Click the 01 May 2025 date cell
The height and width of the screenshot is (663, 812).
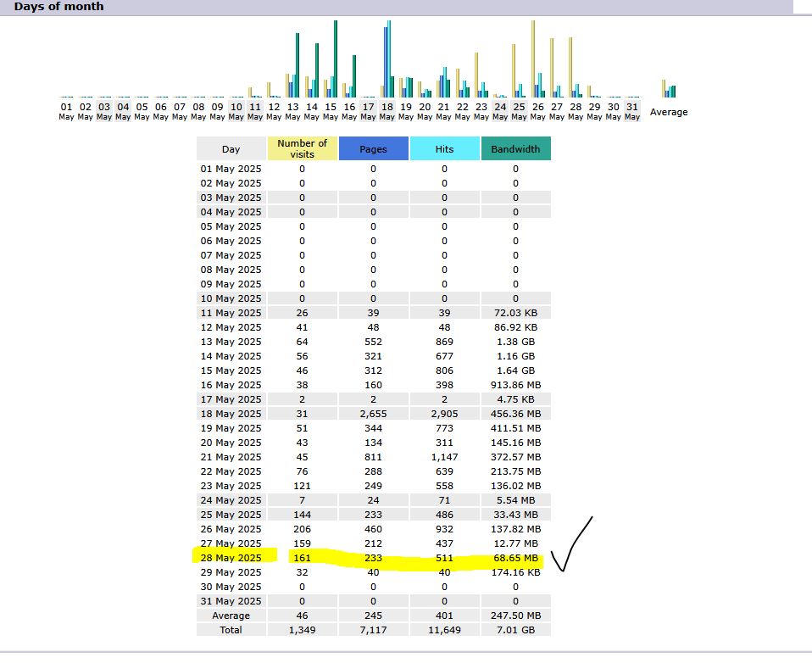[231, 169]
